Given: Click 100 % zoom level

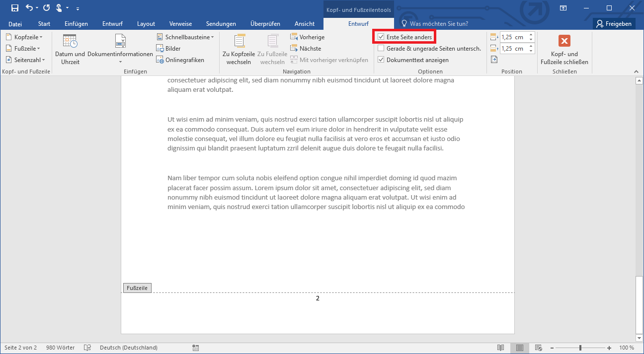Looking at the screenshot, I should pos(627,348).
